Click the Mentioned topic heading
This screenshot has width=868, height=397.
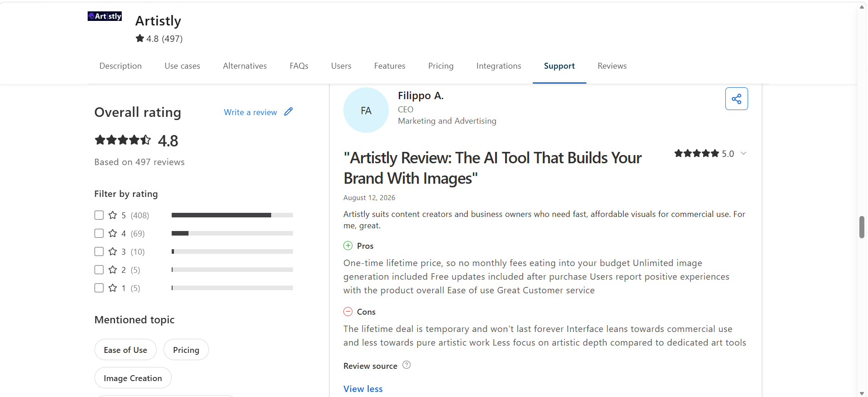[x=134, y=320]
